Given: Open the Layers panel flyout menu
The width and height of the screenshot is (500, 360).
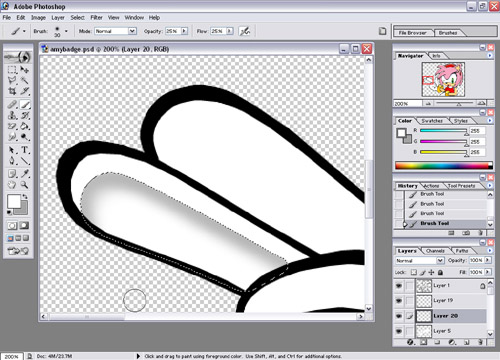Looking at the screenshot, I should tap(490, 250).
